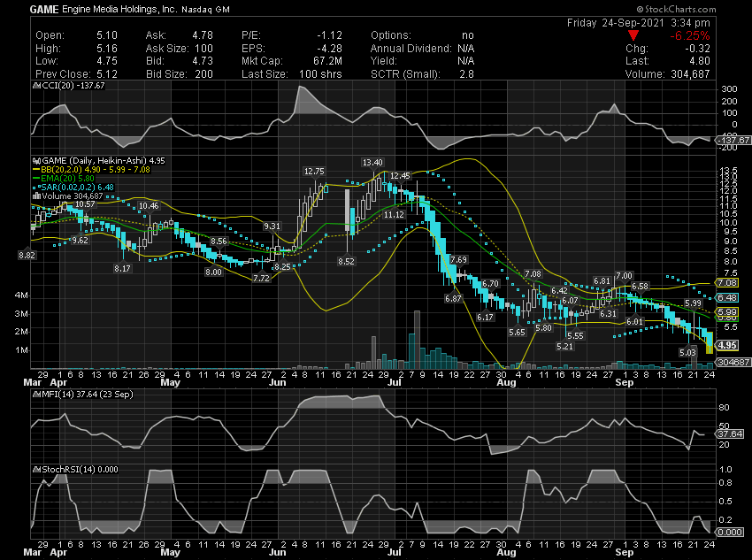This screenshot has height=560, width=752.
Task: Click the Prev Close value 5.12
Action: tap(107, 73)
